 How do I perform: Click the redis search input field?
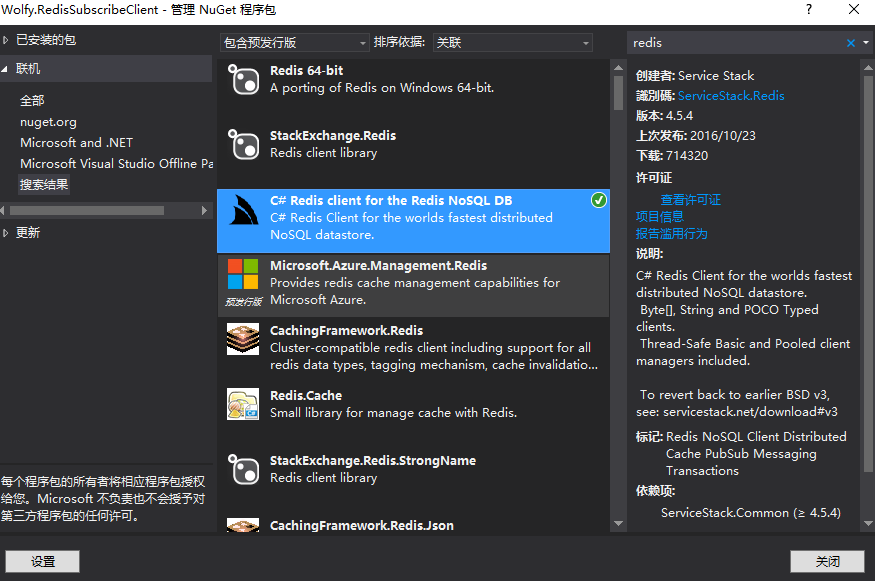(x=737, y=43)
